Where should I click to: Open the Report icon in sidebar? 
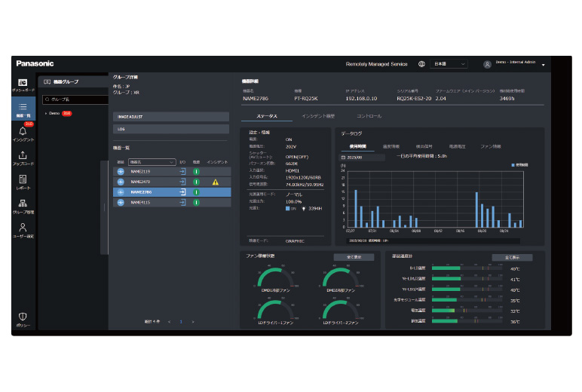tap(23, 180)
